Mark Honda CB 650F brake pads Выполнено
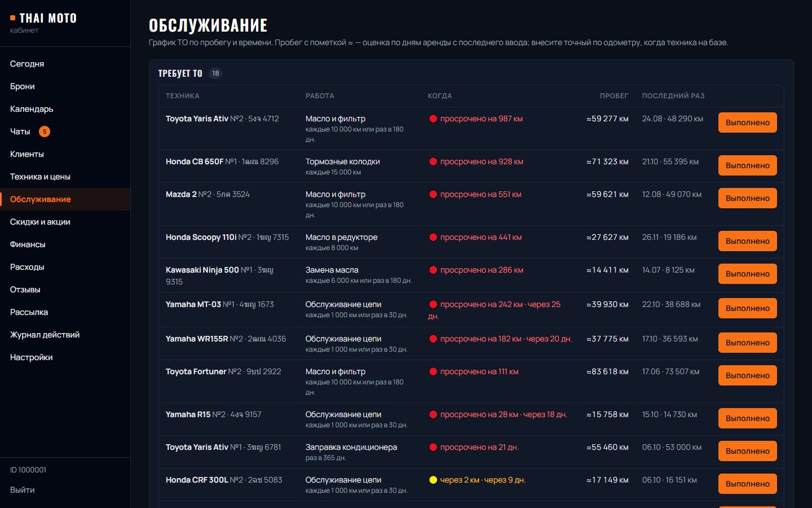The height and width of the screenshot is (508, 812). 747,165
